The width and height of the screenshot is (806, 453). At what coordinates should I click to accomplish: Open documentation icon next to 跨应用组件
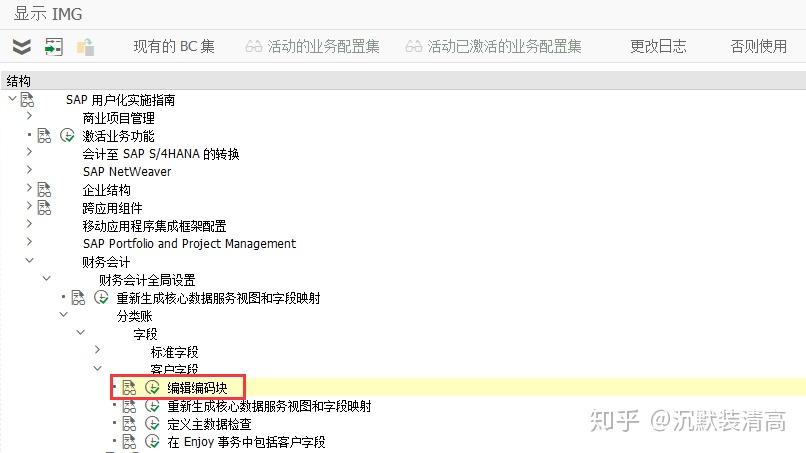[44, 208]
